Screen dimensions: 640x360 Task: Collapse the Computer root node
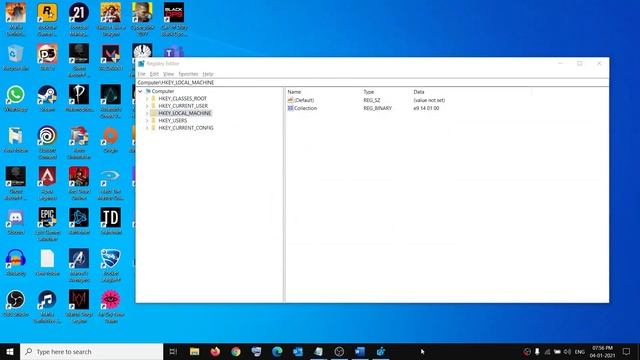[140, 91]
